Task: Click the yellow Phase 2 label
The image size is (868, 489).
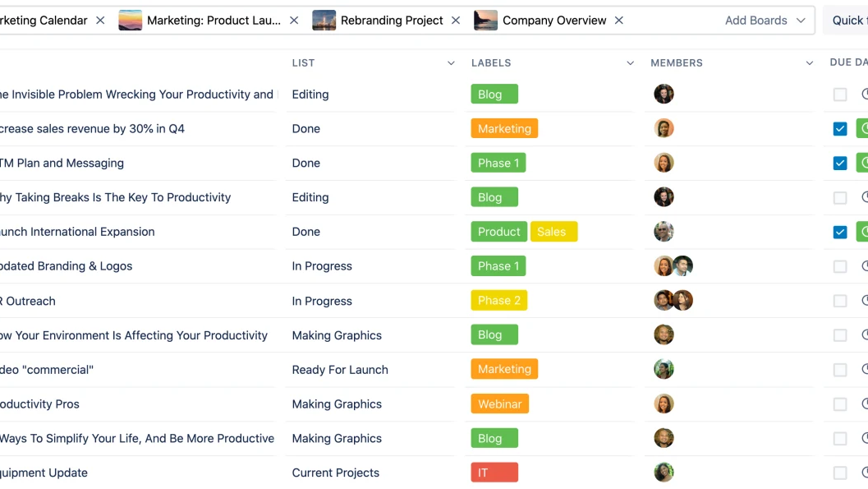Action: 499,301
